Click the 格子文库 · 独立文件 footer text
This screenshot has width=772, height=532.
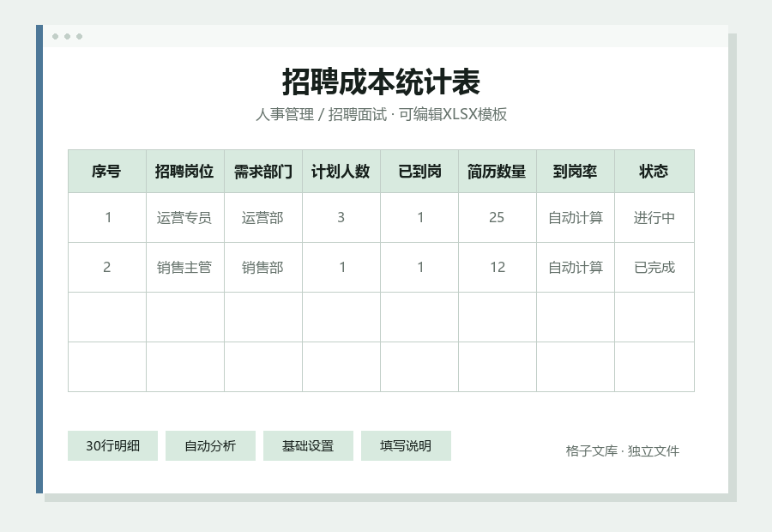coord(623,450)
